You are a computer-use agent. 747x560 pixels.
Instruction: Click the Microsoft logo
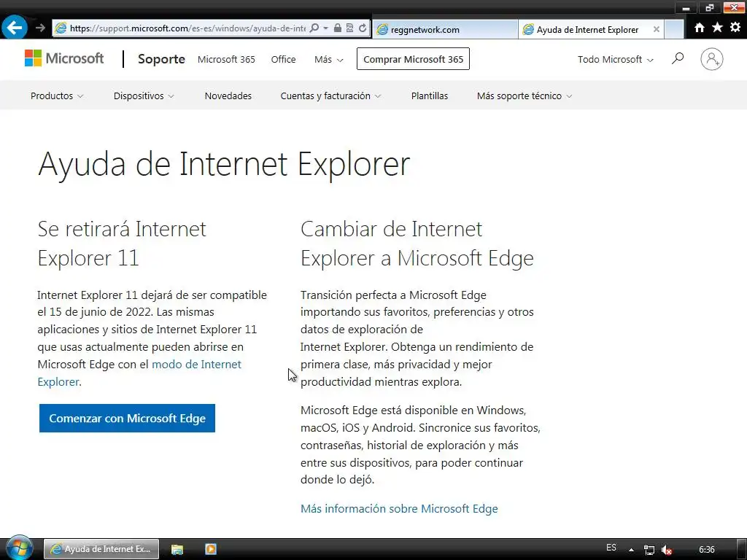point(64,58)
